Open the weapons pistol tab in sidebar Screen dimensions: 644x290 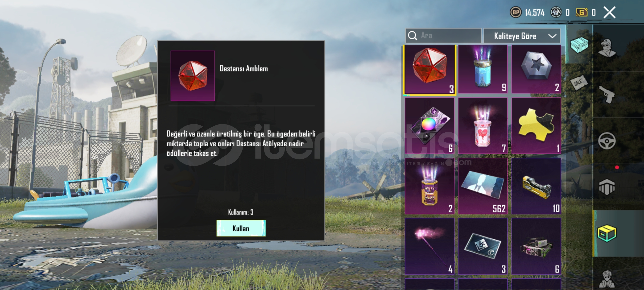(x=607, y=95)
